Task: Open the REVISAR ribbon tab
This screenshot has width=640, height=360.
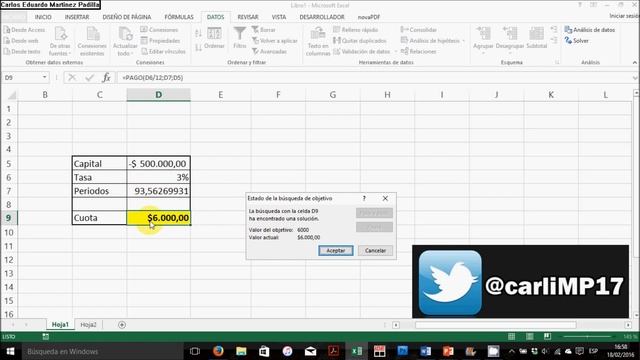Action: point(248,17)
